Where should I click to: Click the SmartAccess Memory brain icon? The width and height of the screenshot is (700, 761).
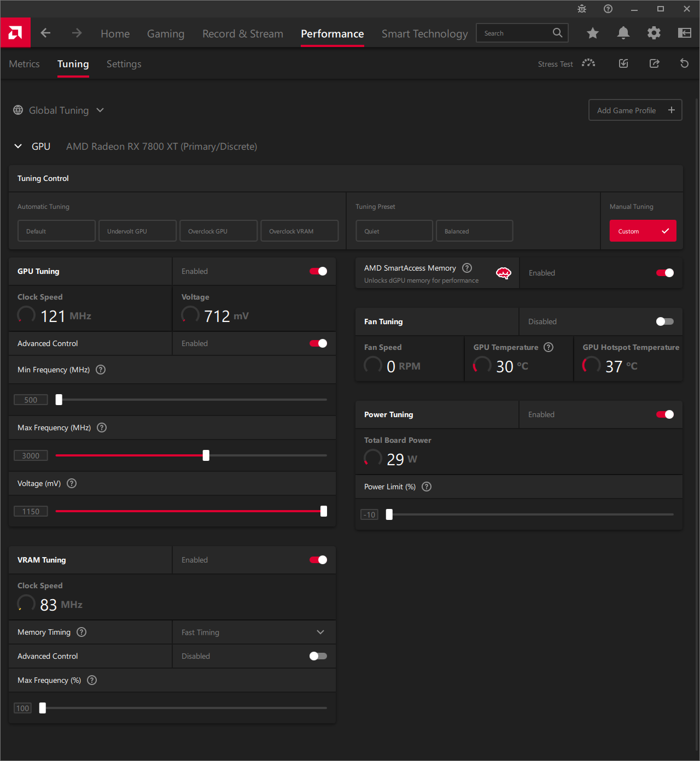(x=504, y=273)
